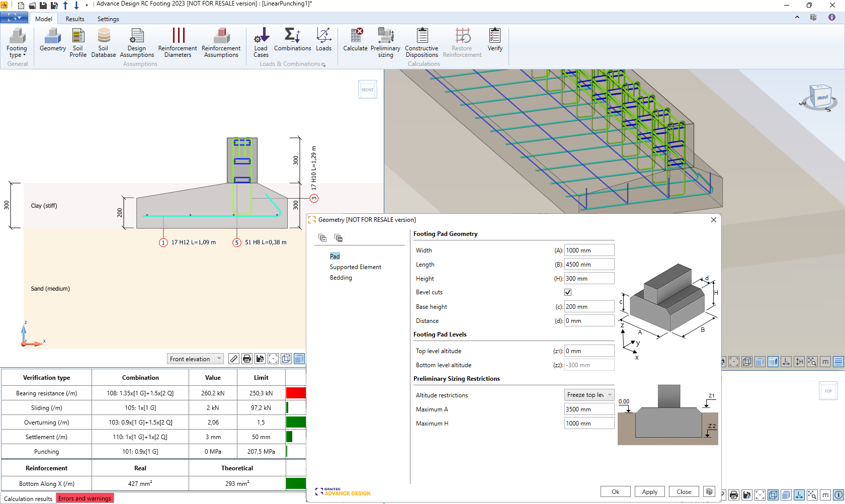Toggle length dimensions in 3D view toolbar
Screen dimensions: 845x504
coord(786,362)
